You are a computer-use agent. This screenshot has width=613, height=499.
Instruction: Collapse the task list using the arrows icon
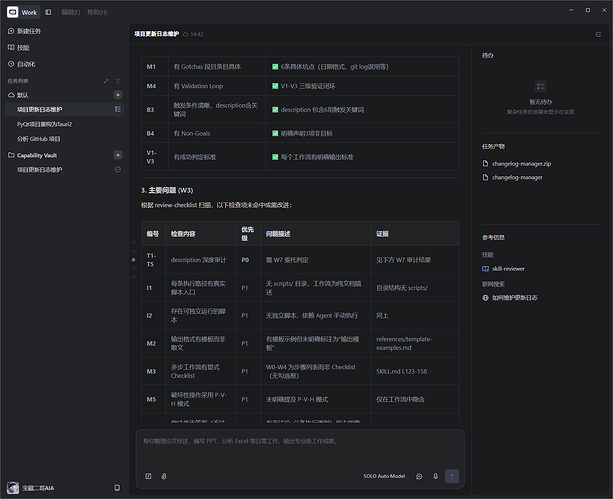pos(106,81)
